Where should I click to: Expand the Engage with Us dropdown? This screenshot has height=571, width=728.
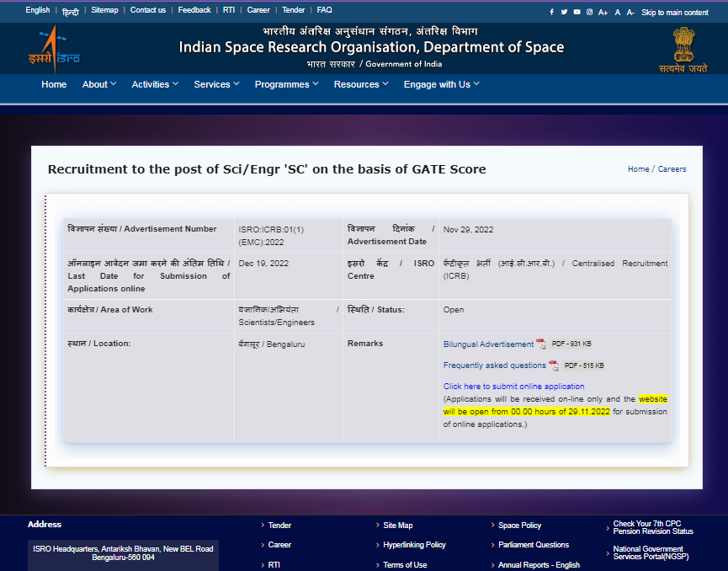441,84
